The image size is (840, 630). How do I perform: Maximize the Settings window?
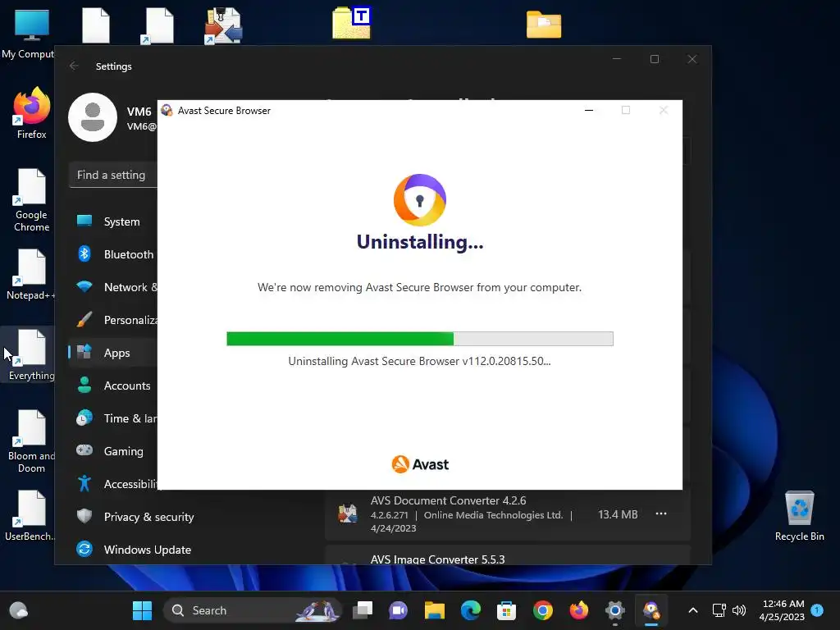pos(654,59)
